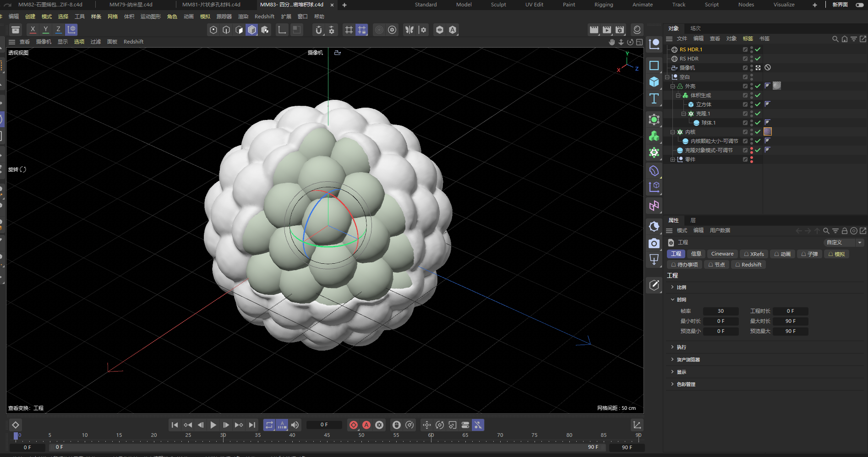
Task: Toggle visibility dots for 克隆对象模式-可调节
Action: click(x=752, y=150)
